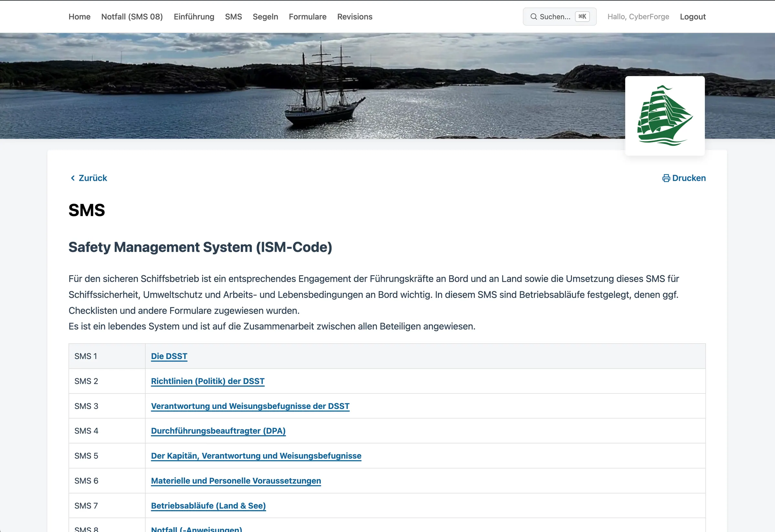Open the Revisions page
This screenshot has width=775, height=532.
tap(355, 17)
